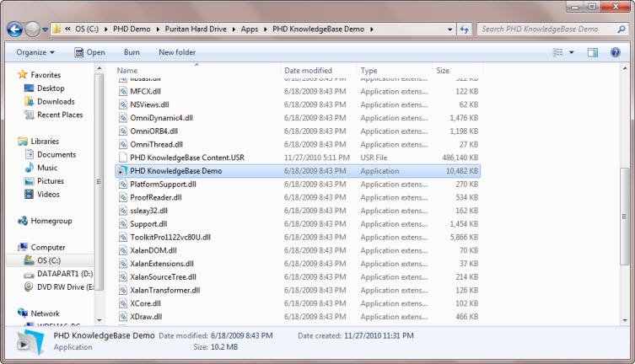The height and width of the screenshot is (364, 635).
Task: Go back with the Back arrow button
Action: [x=15, y=29]
